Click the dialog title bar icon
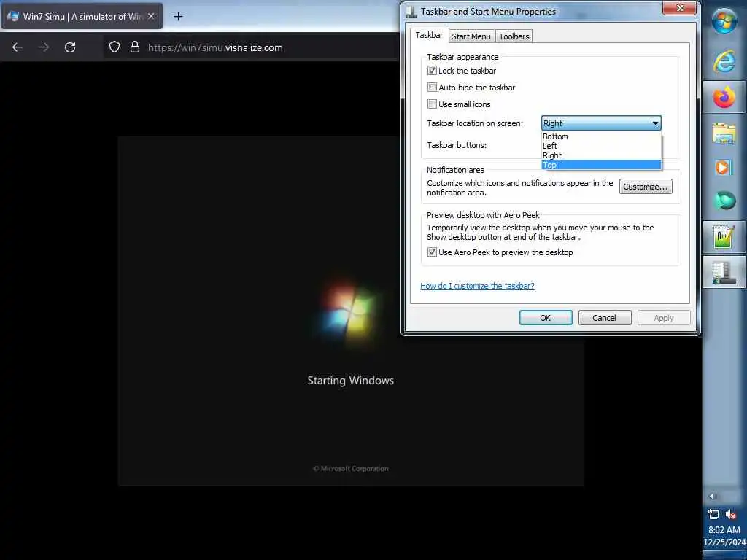 (x=411, y=12)
